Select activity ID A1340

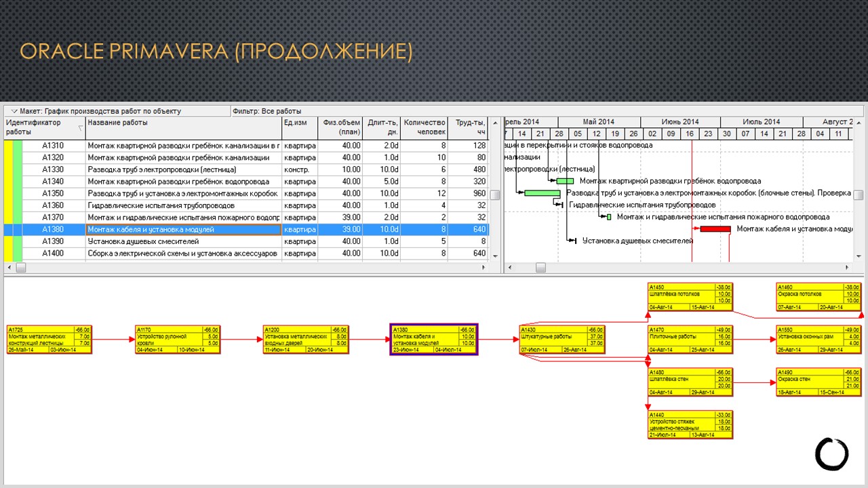coord(53,182)
